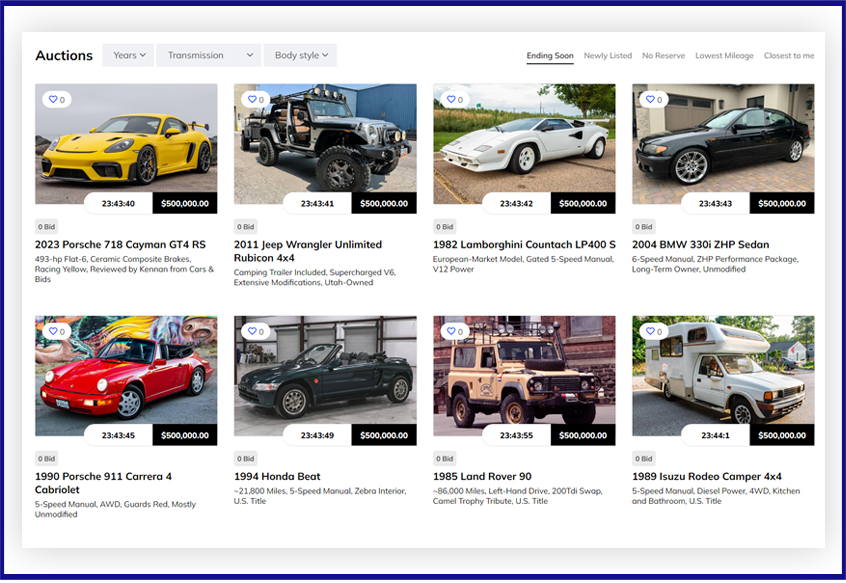Switch to Newly Listed sorting

coord(608,56)
